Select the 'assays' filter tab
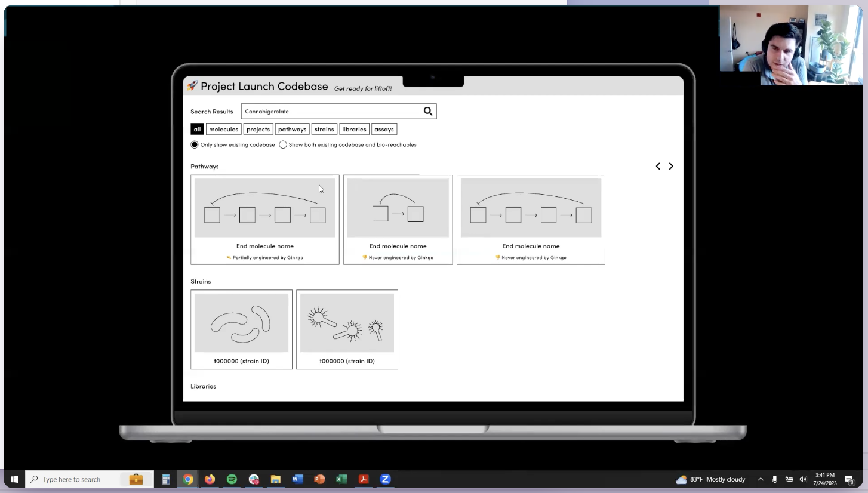The image size is (868, 493). tap(384, 129)
